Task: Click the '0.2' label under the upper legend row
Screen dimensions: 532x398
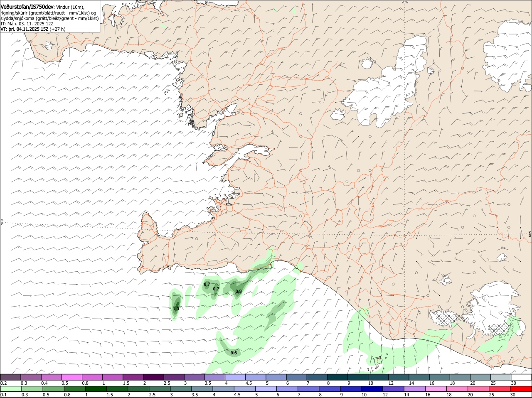Action: 3,383
